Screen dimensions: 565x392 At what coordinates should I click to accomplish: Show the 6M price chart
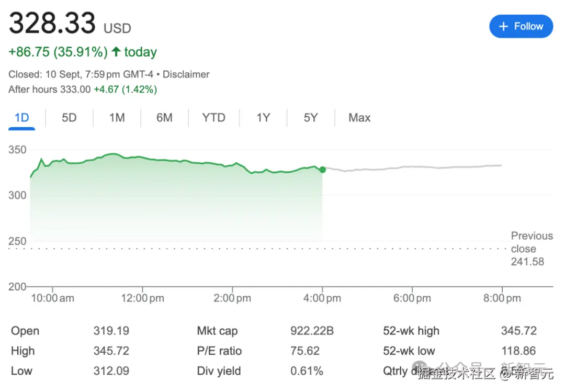(x=164, y=118)
